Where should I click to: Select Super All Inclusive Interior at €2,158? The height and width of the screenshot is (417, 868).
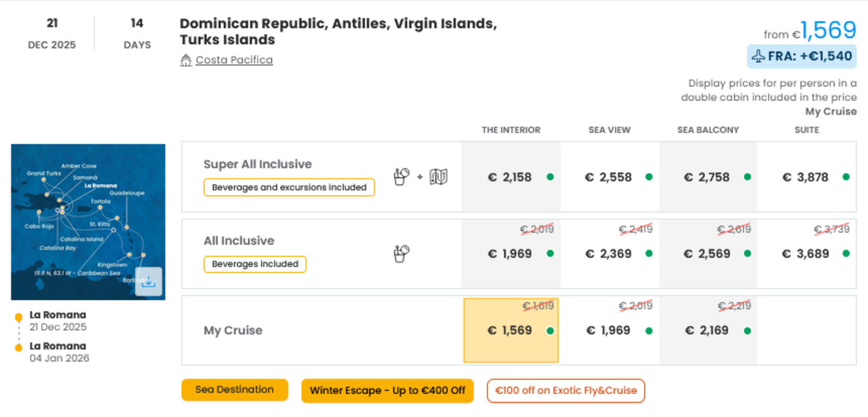pos(511,177)
